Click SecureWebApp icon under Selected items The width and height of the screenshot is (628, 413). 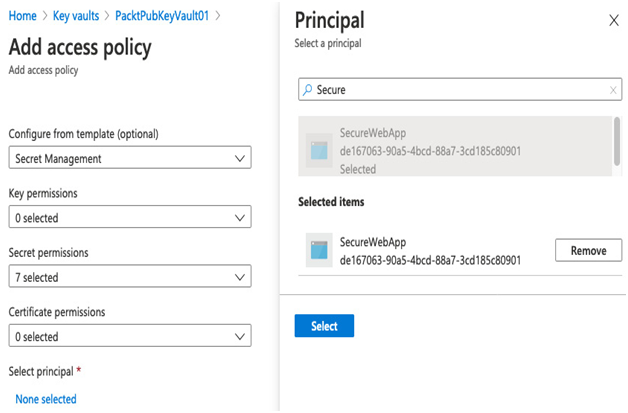pyautogui.click(x=319, y=250)
